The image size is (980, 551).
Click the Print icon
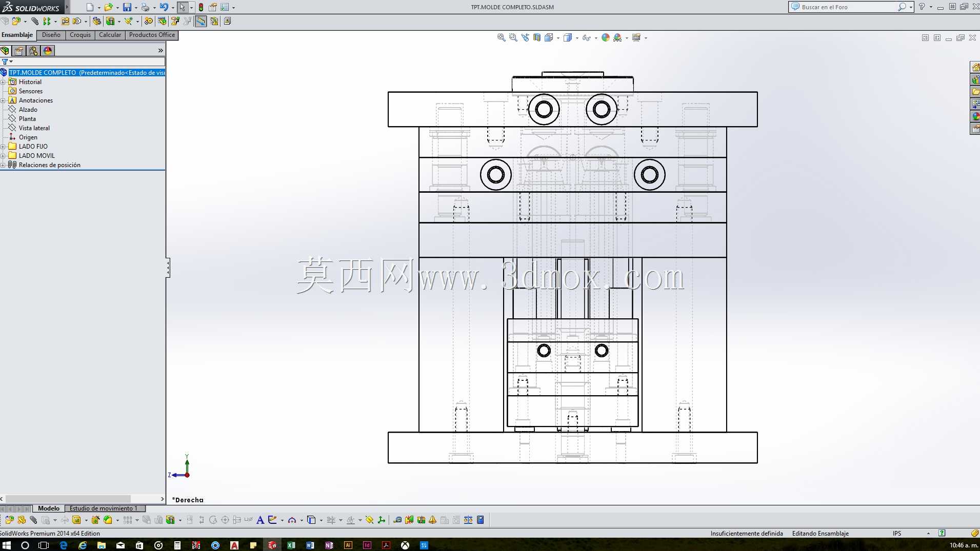click(145, 7)
